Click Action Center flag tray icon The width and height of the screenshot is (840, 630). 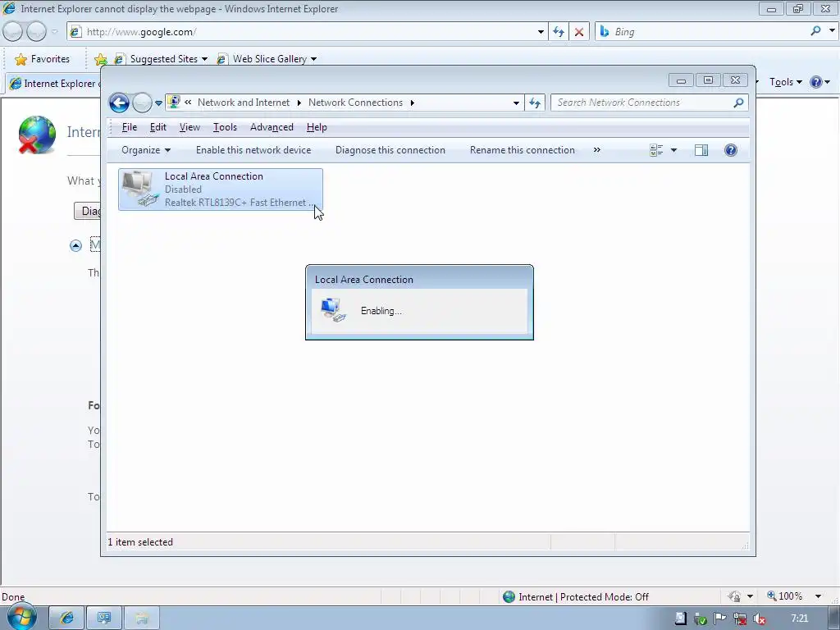coord(720,619)
